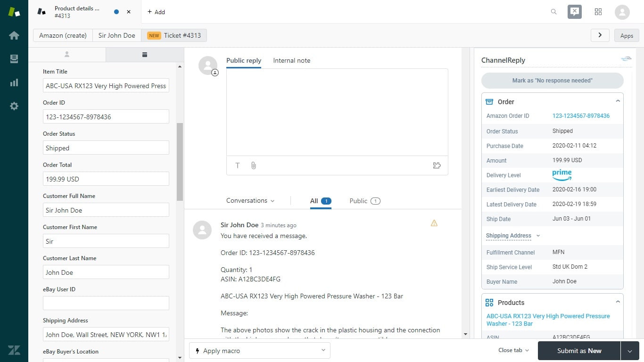Screen dimensions: 644x362
Task: Open the Admin gear in the left sidebar
Action: (x=14, y=106)
